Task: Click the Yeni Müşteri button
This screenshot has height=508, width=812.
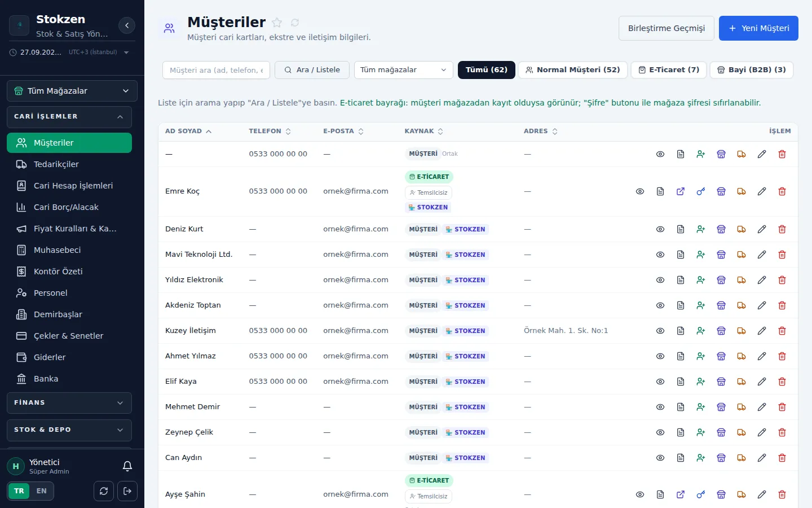Action: point(758,28)
